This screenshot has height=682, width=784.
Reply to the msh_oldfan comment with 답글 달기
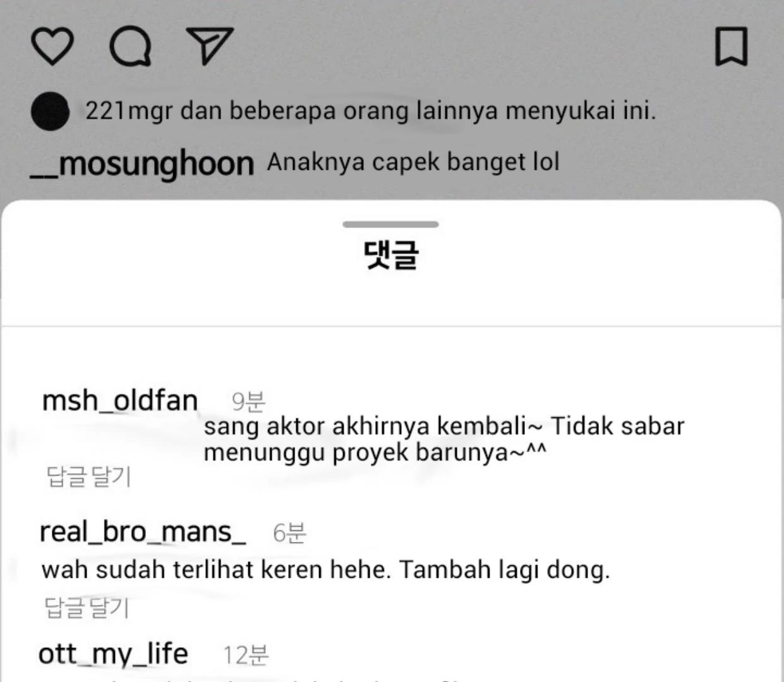coord(89,477)
